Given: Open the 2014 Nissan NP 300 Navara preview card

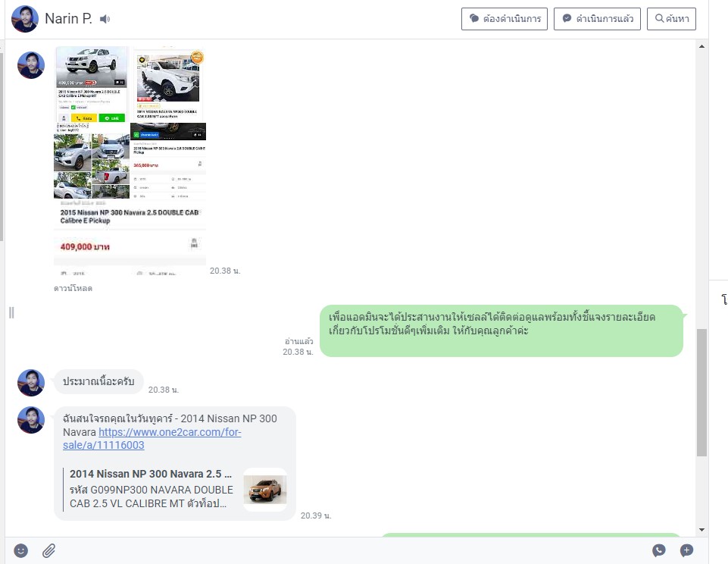Looking at the screenshot, I should pos(174,489).
